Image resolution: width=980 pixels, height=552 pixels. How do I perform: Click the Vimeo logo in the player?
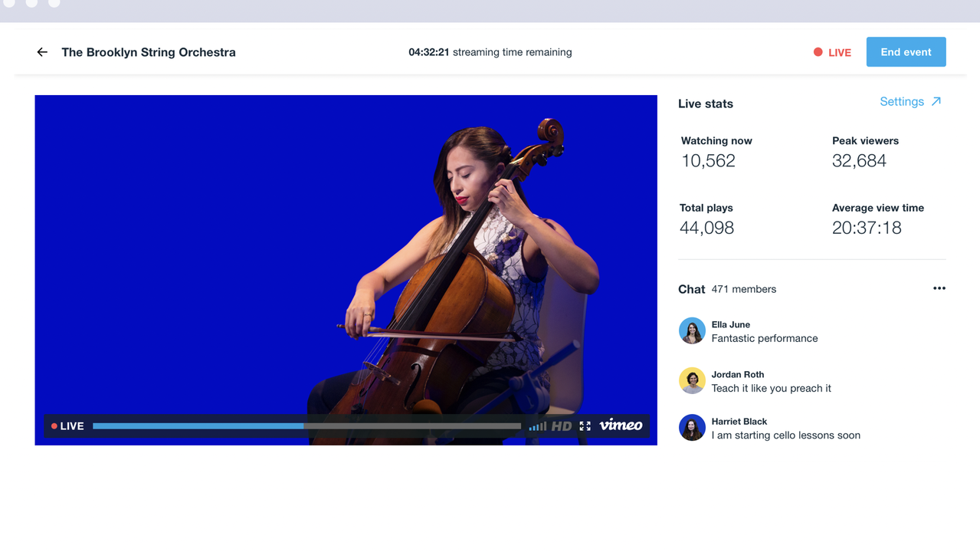coord(619,426)
